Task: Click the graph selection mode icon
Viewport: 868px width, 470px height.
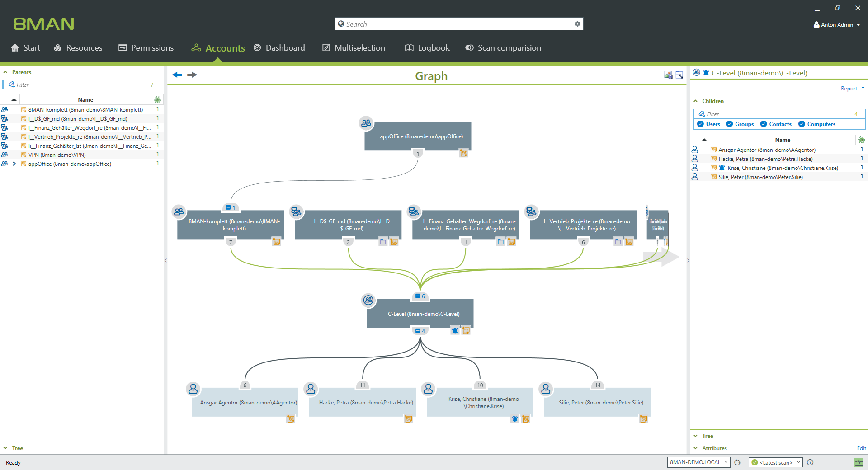Action: click(679, 75)
